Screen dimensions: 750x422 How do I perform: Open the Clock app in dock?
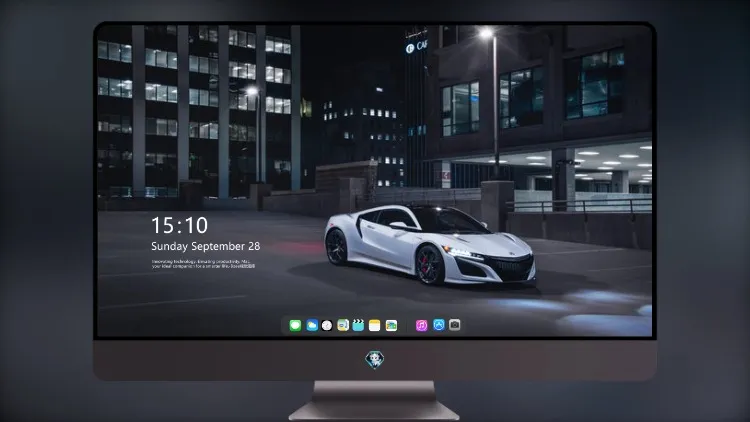click(x=327, y=325)
